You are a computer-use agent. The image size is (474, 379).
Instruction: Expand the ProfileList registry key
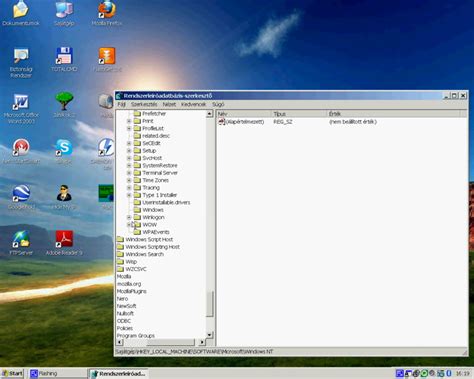click(x=129, y=128)
